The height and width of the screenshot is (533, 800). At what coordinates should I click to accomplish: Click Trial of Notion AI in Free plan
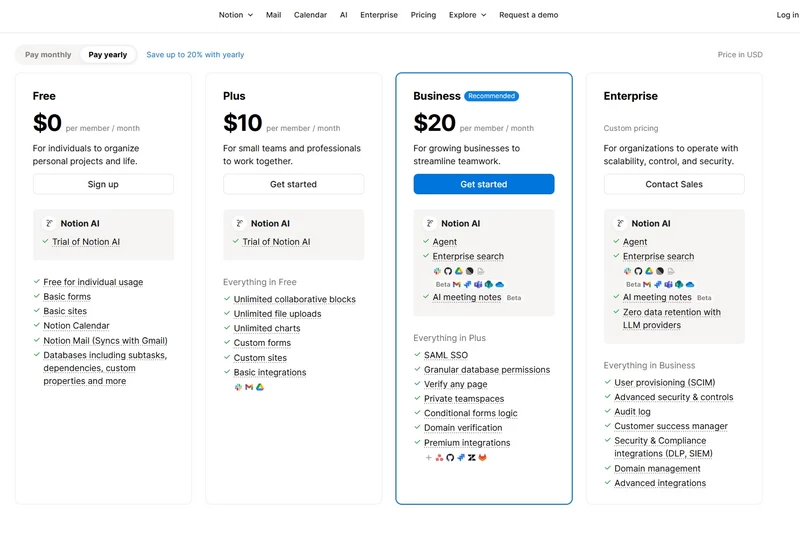[86, 242]
